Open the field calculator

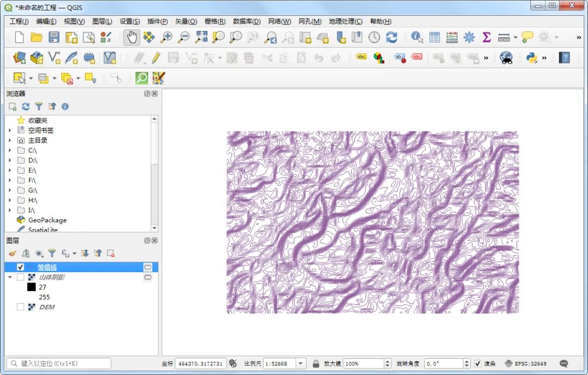[x=452, y=37]
